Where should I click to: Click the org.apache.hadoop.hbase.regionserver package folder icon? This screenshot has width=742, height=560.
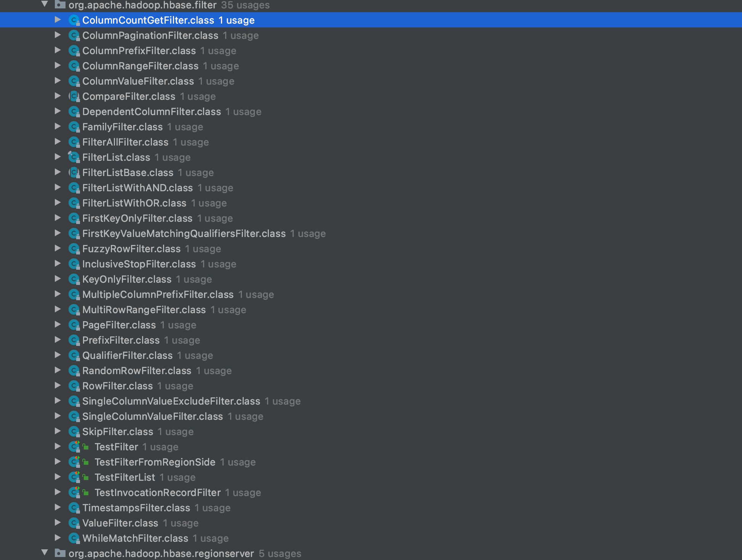click(60, 553)
